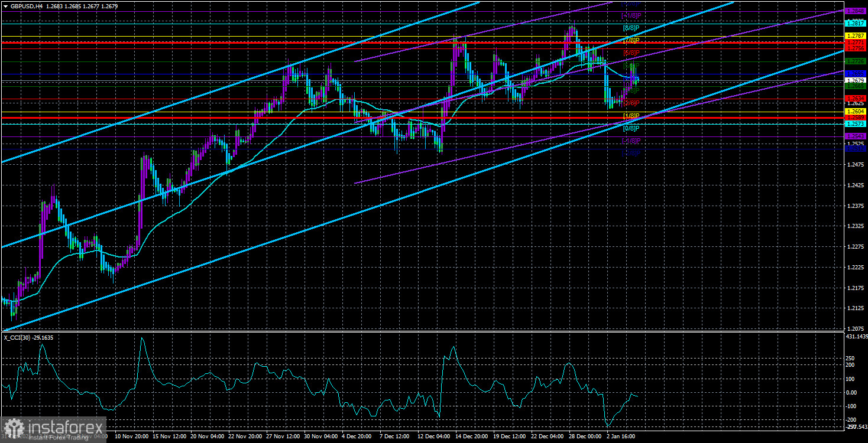Screen dimensions: 868x443
Task: Select the 1.2848 price tag
Action: pos(856,11)
